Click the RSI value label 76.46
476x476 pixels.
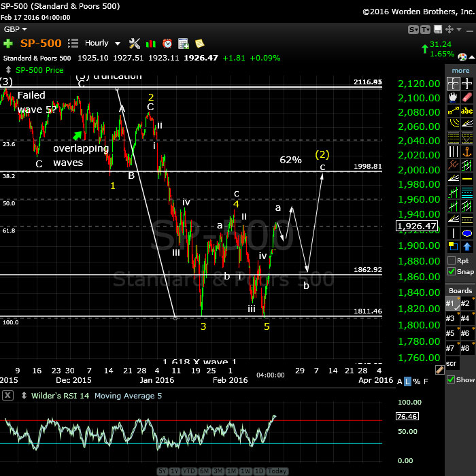pos(407,416)
